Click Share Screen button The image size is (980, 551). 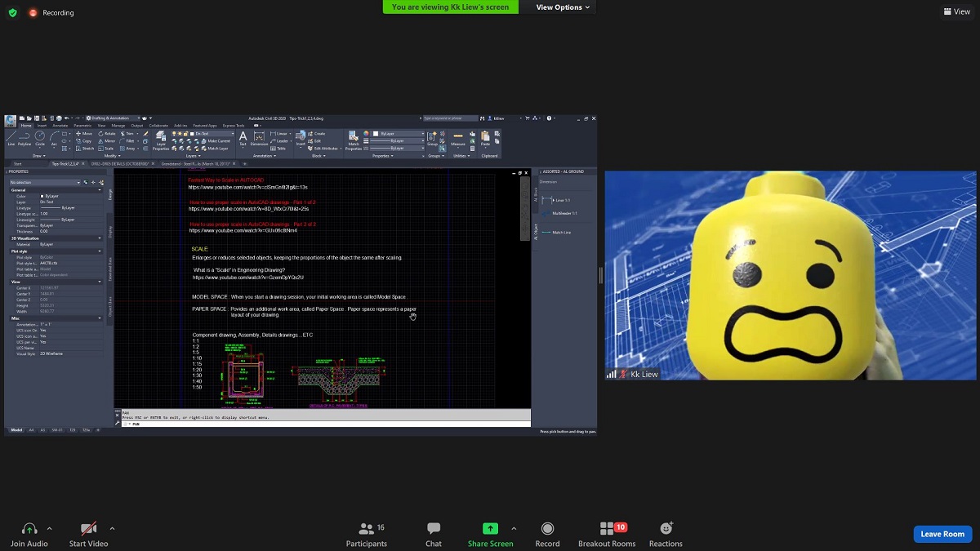click(490, 534)
